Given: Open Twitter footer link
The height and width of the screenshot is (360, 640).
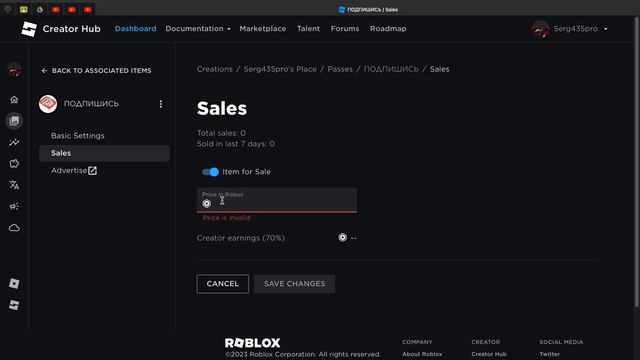Looking at the screenshot, I should coord(549,354).
